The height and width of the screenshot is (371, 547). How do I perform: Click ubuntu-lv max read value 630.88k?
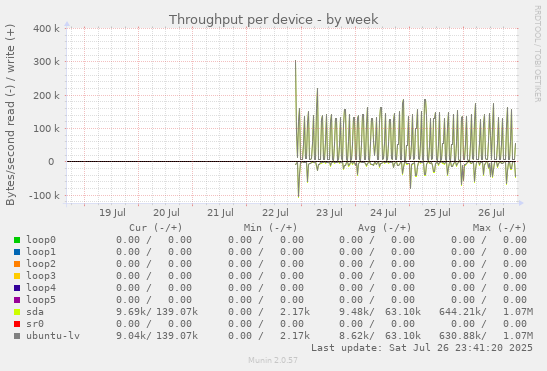tap(460, 336)
